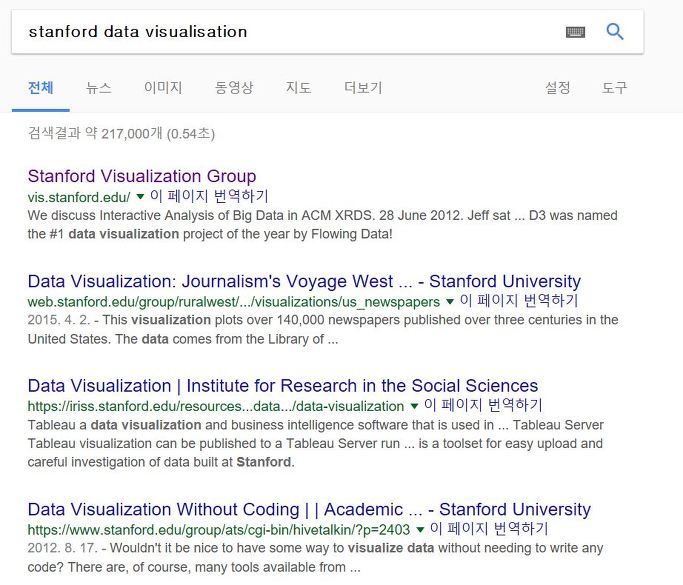The image size is (683, 585).
Task: Open the Stanford Visualization Group result
Action: pos(142,176)
